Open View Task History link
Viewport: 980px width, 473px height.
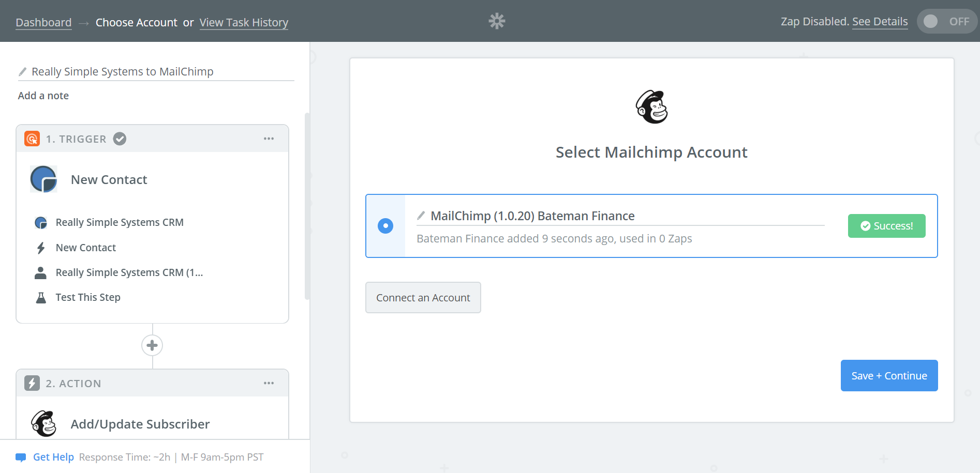244,22
